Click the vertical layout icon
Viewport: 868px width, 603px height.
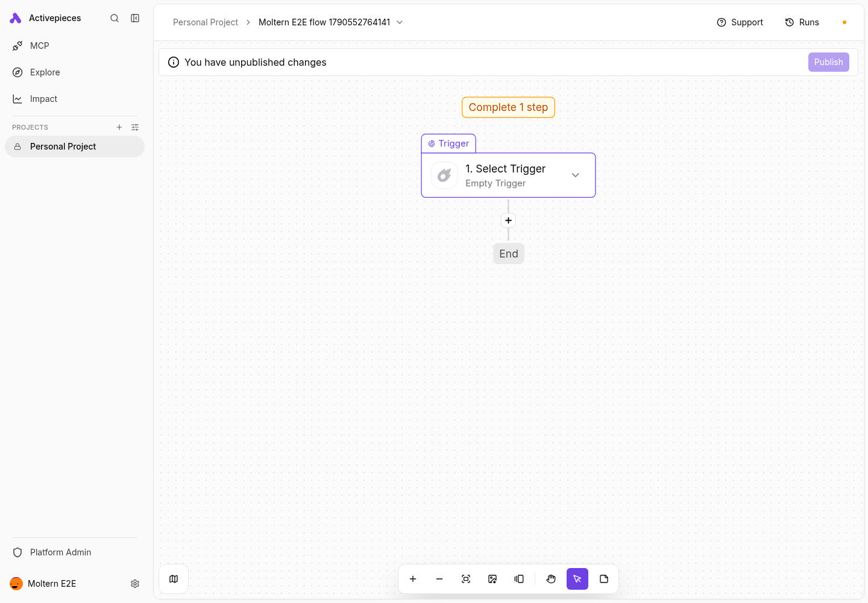click(x=519, y=579)
